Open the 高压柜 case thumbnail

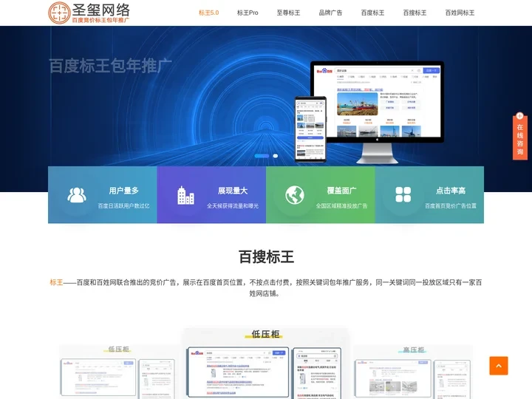(413, 372)
